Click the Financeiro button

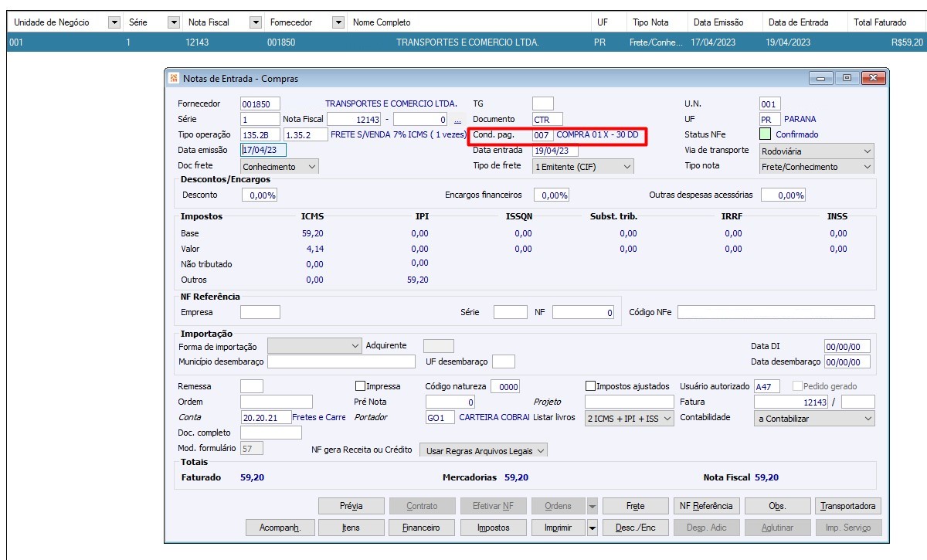pyautogui.click(x=421, y=528)
